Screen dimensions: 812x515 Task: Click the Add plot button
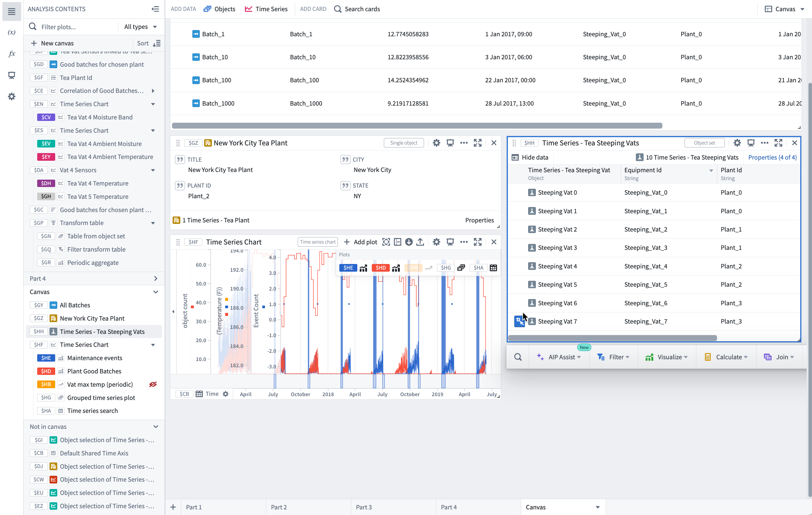pyautogui.click(x=360, y=242)
